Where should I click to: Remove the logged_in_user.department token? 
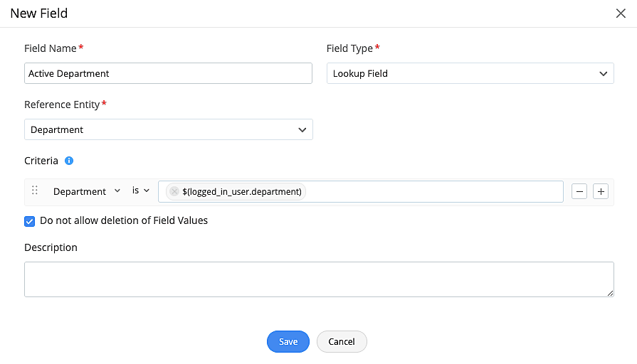point(174,191)
